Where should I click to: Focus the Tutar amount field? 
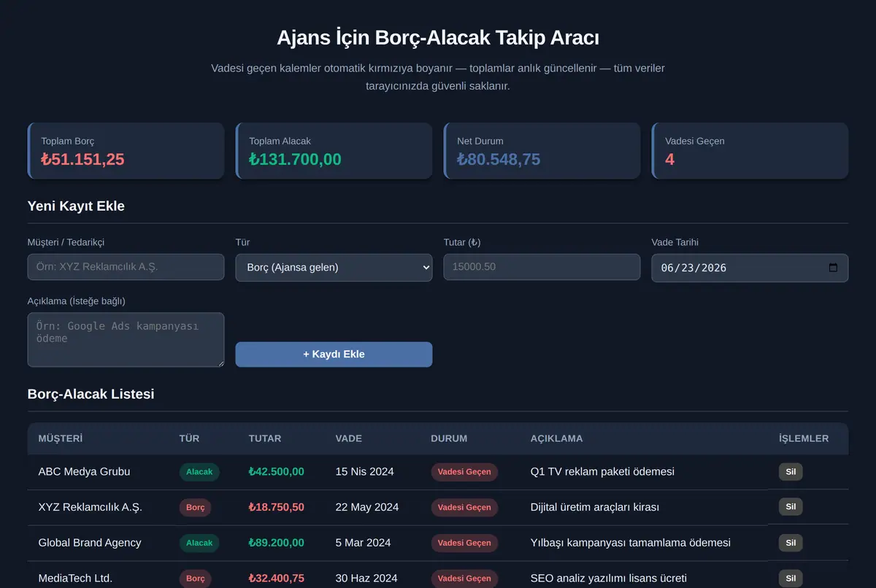[542, 267]
